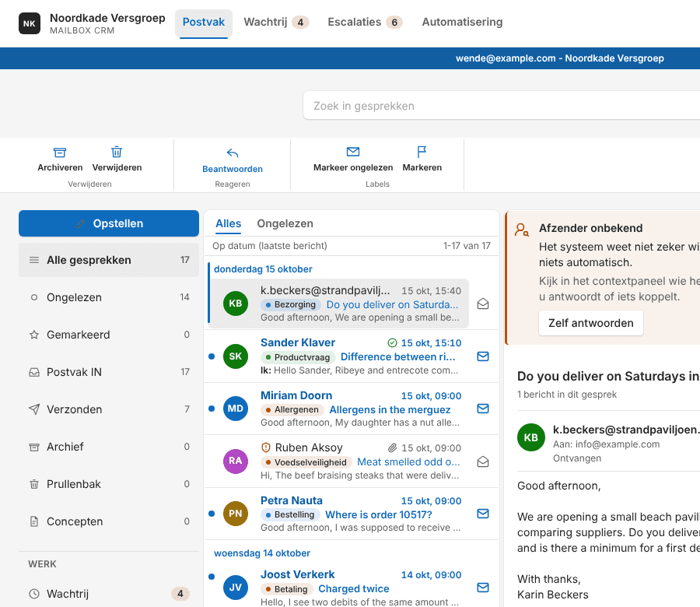Open the Postvak IN folder
The width and height of the screenshot is (700, 607).
pyautogui.click(x=109, y=372)
